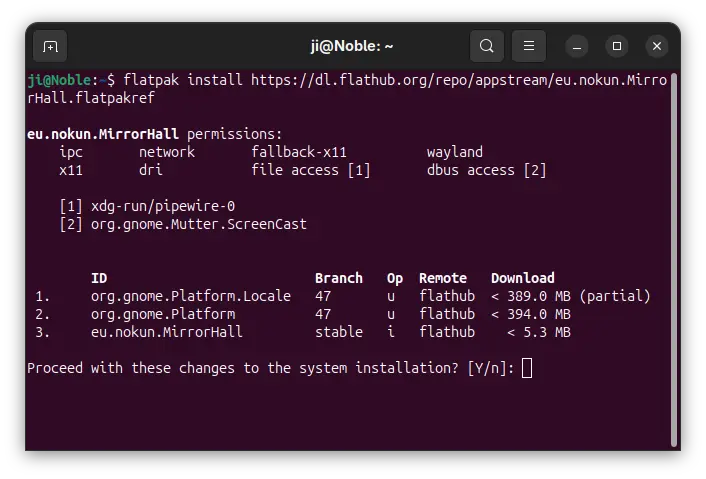Minimize the terminal window
706x479 pixels.
coord(577,46)
